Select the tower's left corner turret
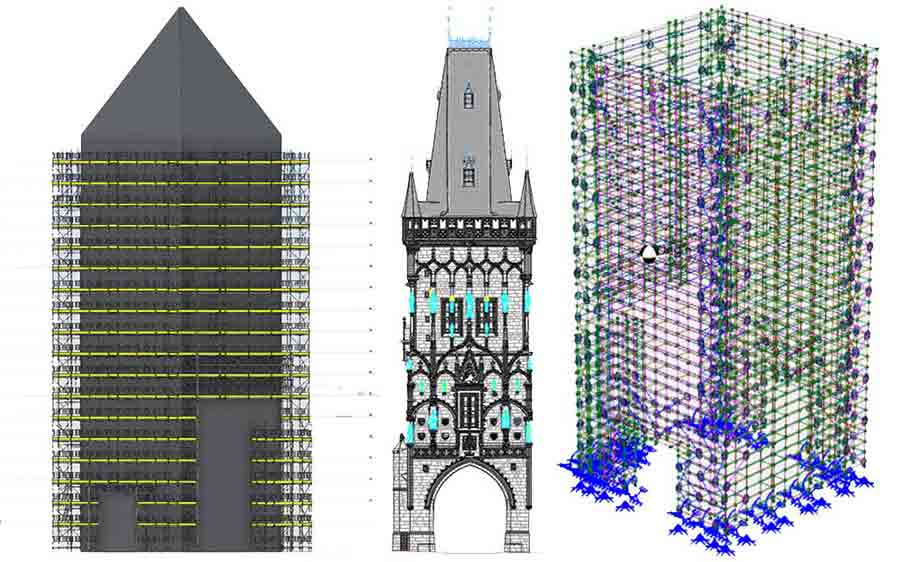This screenshot has width=900, height=562. (411, 195)
